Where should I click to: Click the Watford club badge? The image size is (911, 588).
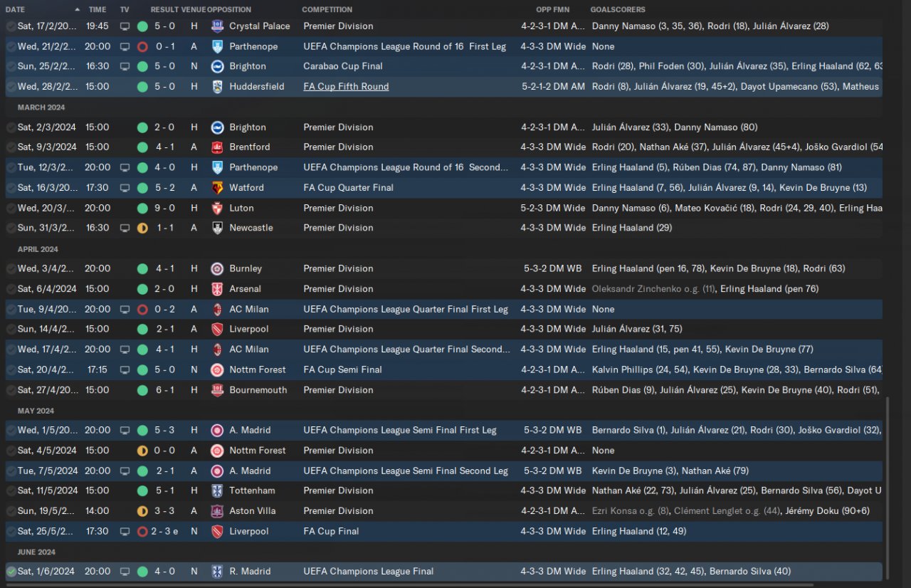[x=218, y=188]
